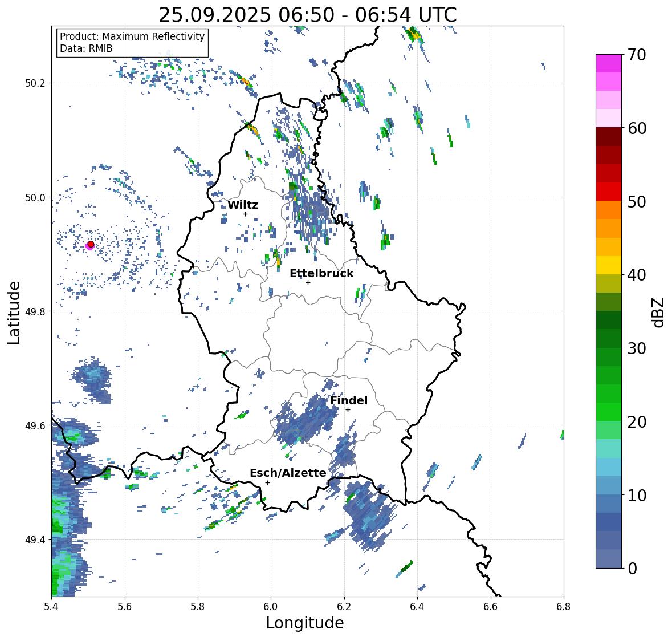The height and width of the screenshot is (637, 672).
Task: Click the 10 tick on the colorbar
Action: [x=637, y=495]
